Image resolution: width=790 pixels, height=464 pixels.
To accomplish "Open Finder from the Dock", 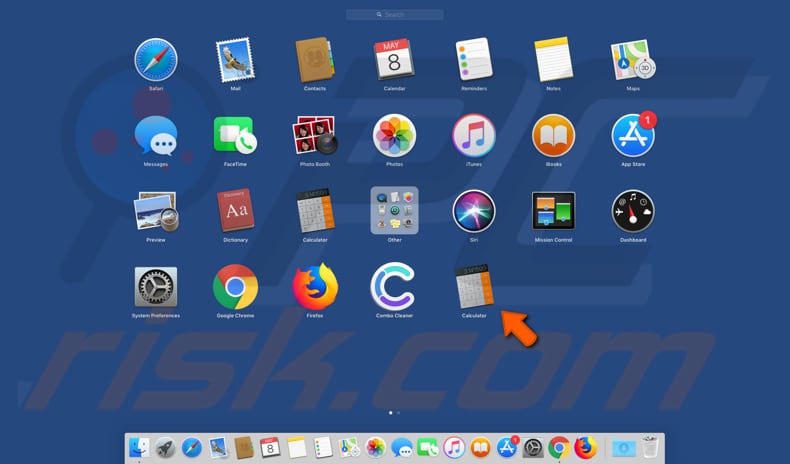I will point(139,447).
